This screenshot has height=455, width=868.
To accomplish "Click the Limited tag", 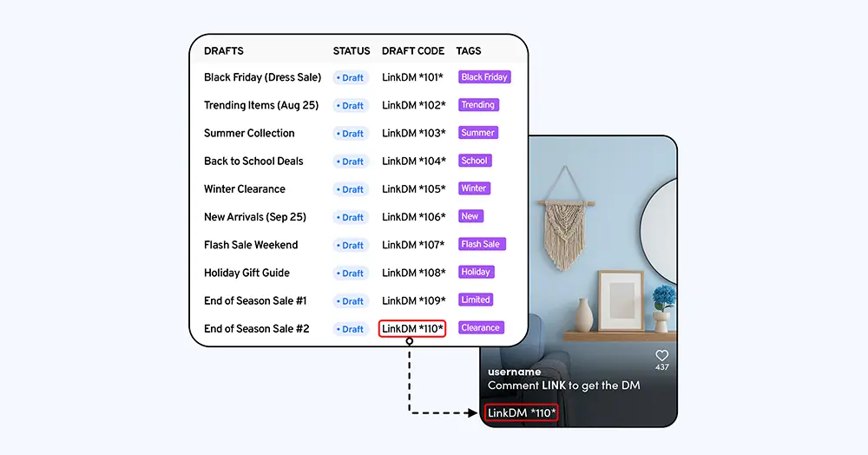I will click(x=476, y=300).
